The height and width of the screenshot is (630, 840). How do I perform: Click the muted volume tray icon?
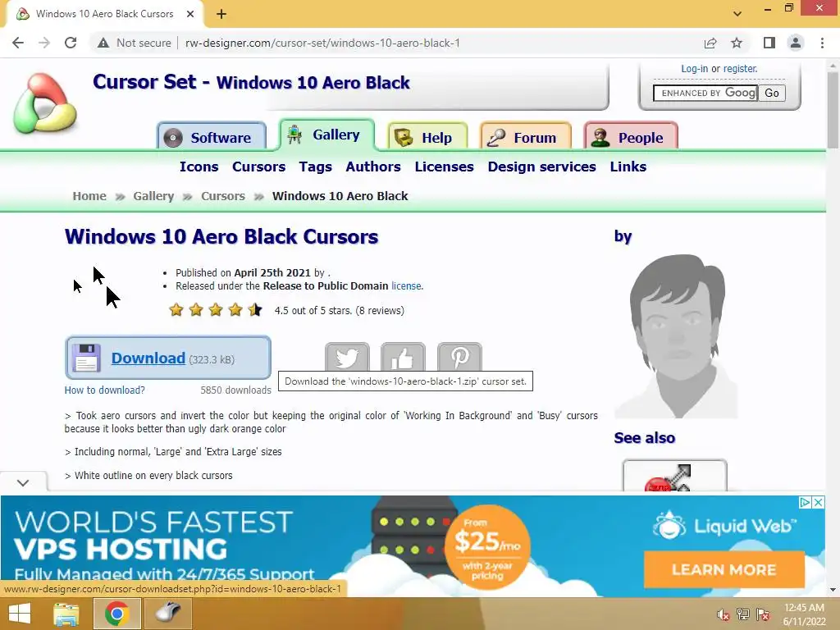[724, 614]
